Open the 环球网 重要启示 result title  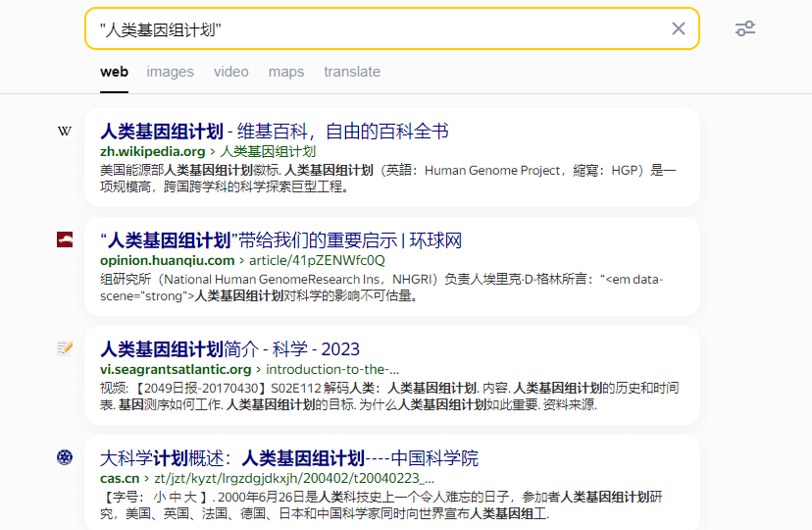point(280,240)
